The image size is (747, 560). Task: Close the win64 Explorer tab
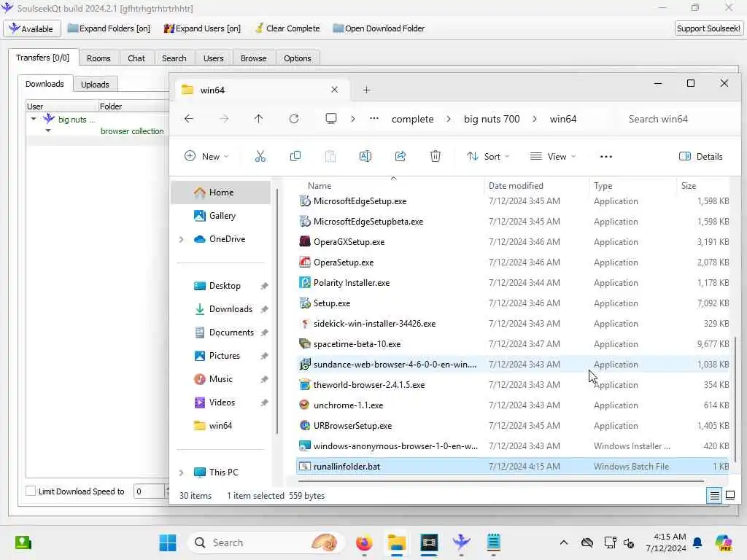pyautogui.click(x=334, y=90)
